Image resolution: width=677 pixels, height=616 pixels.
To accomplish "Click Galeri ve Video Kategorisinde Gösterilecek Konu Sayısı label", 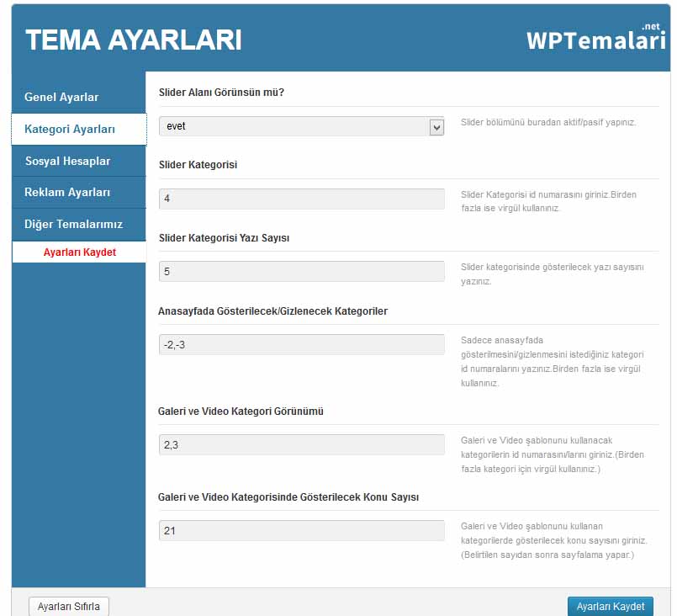I will pyautogui.click(x=288, y=497).
